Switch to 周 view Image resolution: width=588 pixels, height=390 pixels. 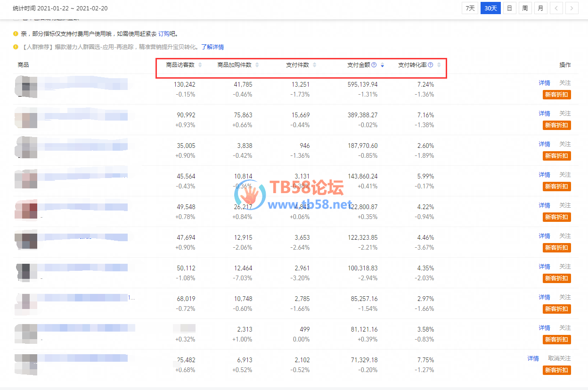525,8
